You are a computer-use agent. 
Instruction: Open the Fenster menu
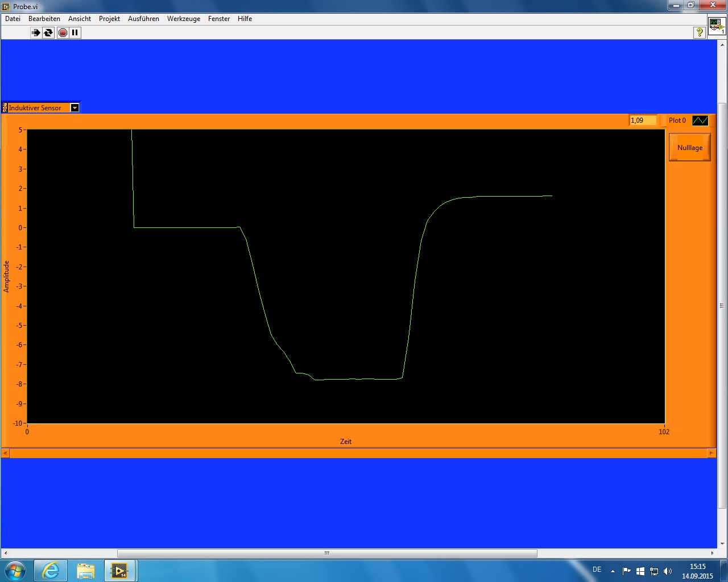(x=219, y=19)
